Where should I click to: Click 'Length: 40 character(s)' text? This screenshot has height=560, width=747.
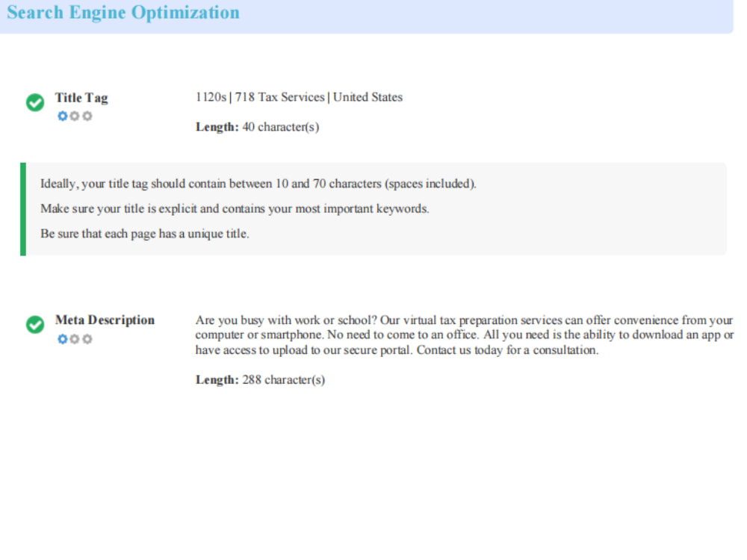coord(257,127)
